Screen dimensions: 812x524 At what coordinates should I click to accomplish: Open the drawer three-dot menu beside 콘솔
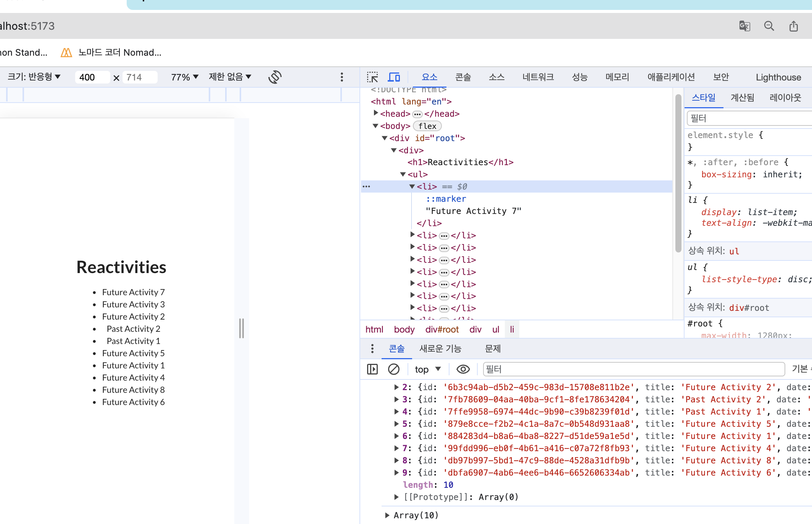pos(372,349)
